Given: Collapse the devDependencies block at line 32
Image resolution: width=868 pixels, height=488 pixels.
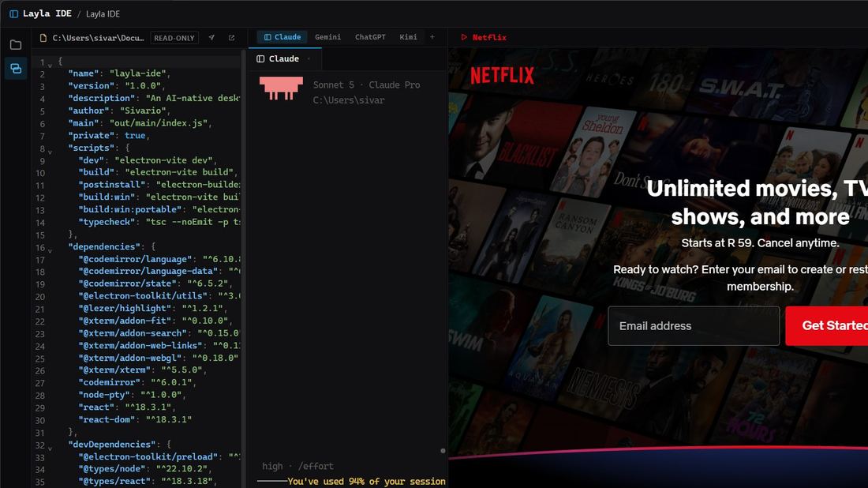Looking at the screenshot, I should [x=50, y=448].
